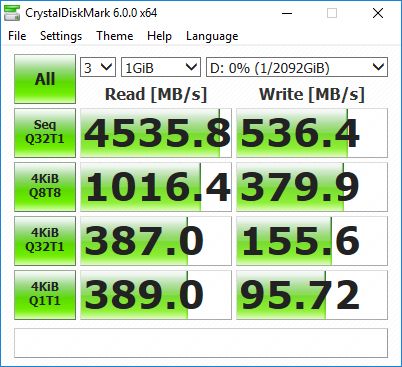
Task: Close the CrystalDiskMark window
Action: pos(378,13)
